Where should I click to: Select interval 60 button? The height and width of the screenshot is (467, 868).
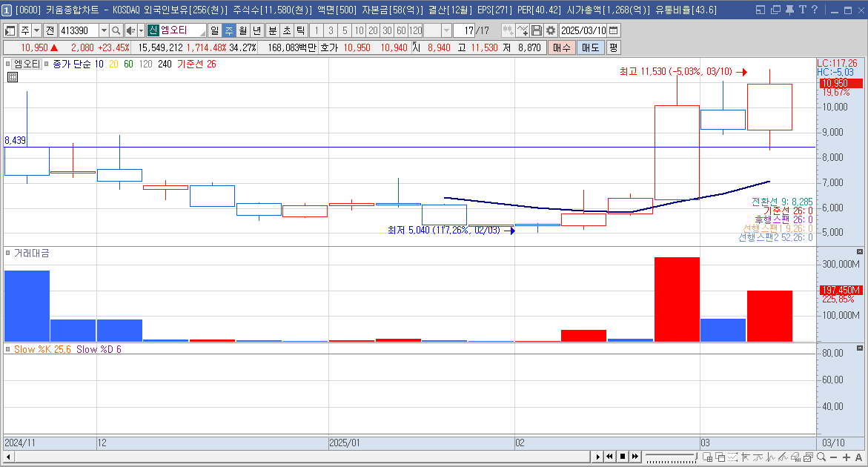pyautogui.click(x=401, y=30)
